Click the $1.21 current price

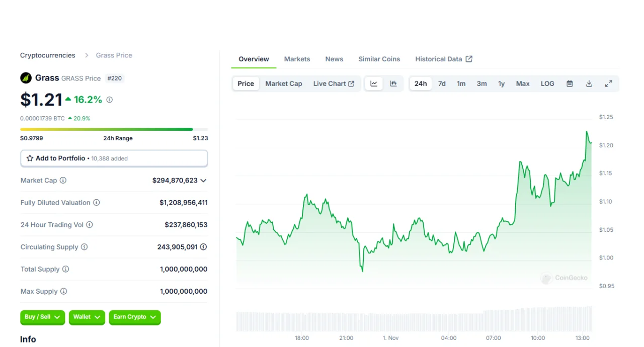coord(41,100)
